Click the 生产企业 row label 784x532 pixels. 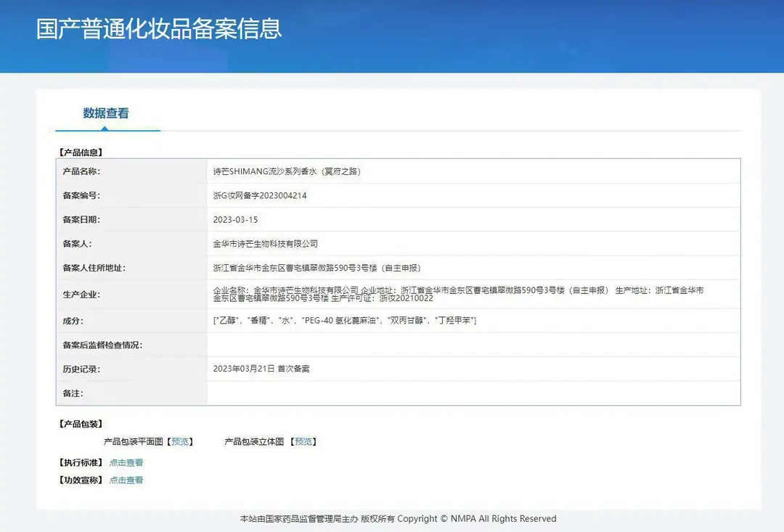(81, 295)
